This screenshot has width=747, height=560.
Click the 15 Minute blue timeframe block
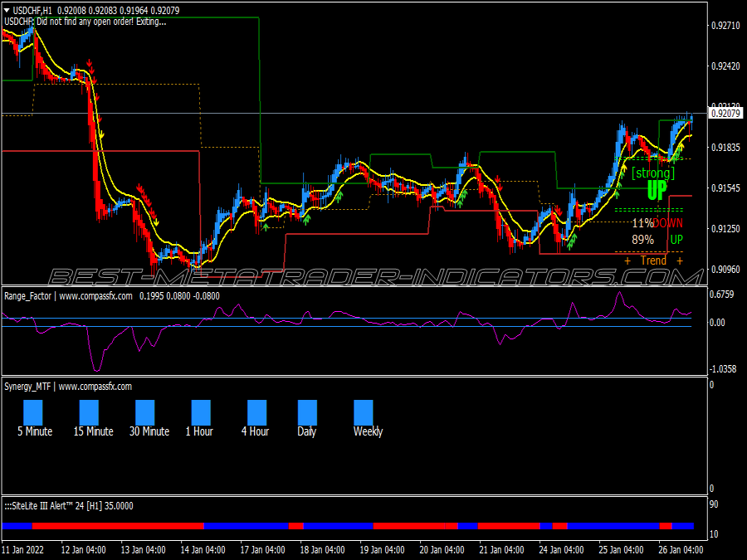pyautogui.click(x=89, y=412)
